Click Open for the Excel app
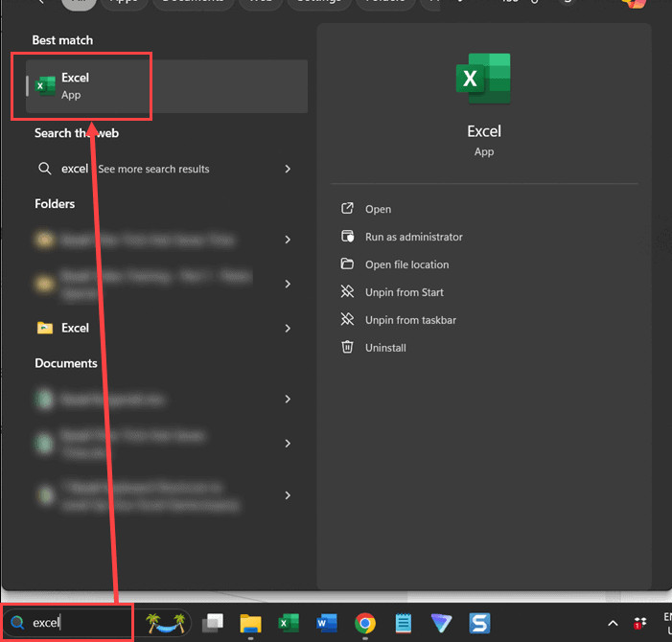The width and height of the screenshot is (672, 642). click(378, 209)
